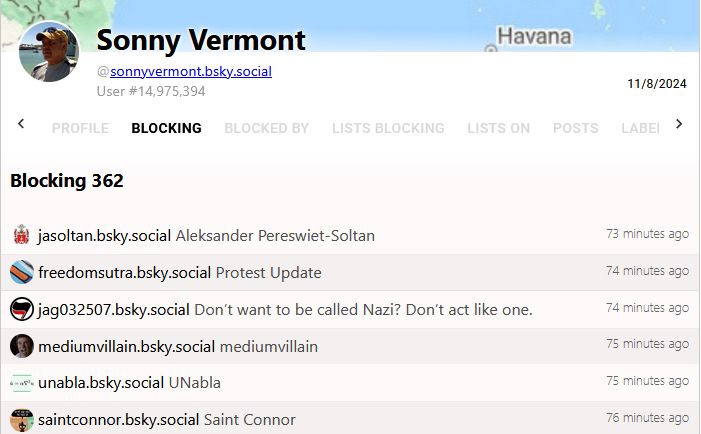Image resolution: width=701 pixels, height=434 pixels.
Task: Open the mediumvillain.bsky.social list row
Action: [x=178, y=346]
